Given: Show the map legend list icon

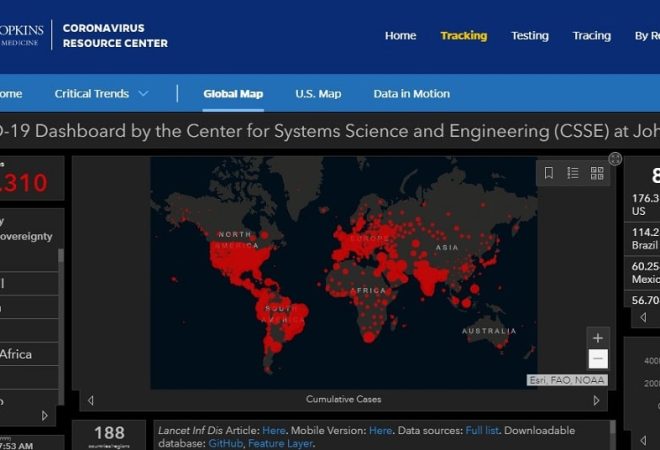Looking at the screenshot, I should coord(573,173).
